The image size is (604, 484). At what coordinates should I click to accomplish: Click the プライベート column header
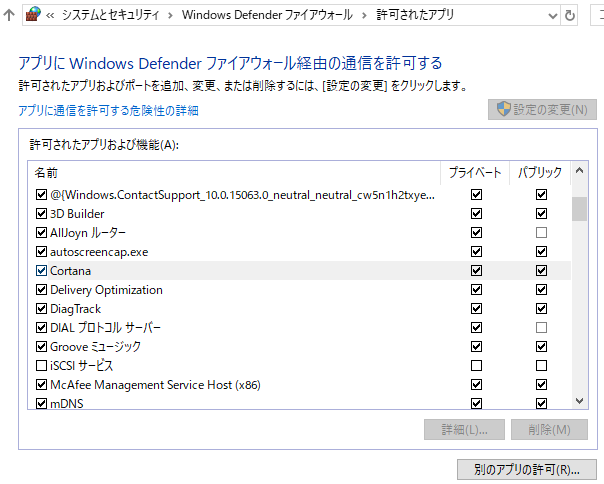coord(475,172)
